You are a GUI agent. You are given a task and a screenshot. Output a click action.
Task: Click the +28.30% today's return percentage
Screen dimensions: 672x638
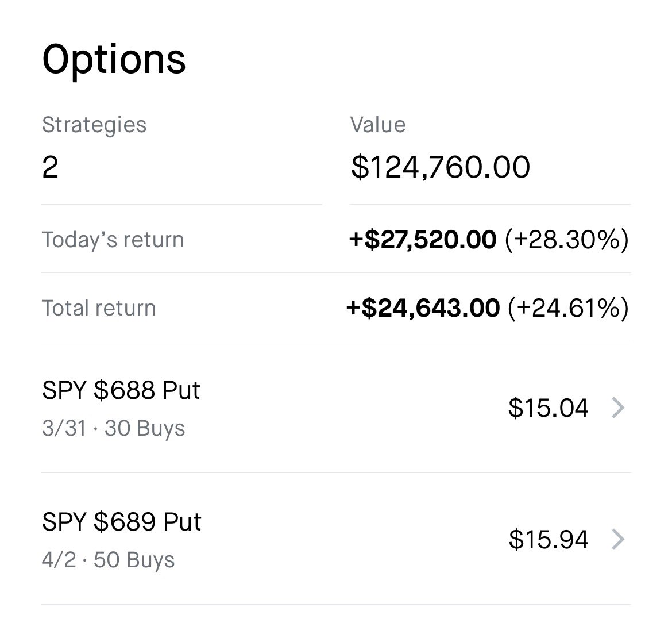click(566, 240)
